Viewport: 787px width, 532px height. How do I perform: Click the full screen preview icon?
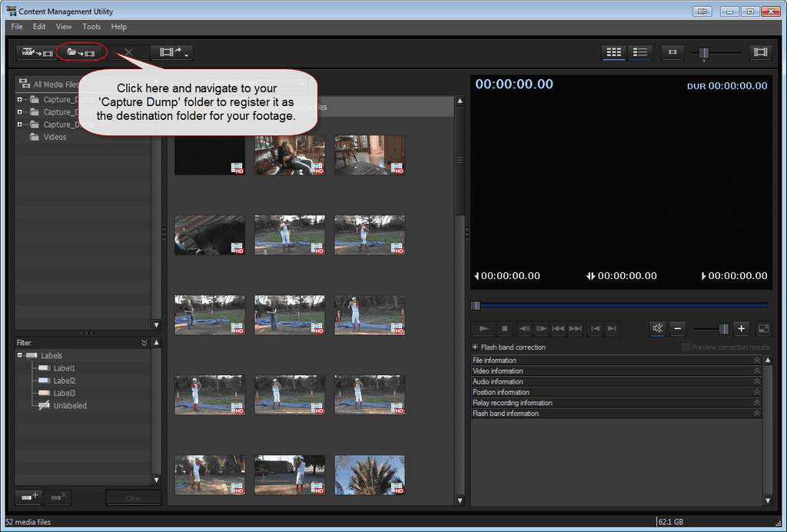pos(763,328)
